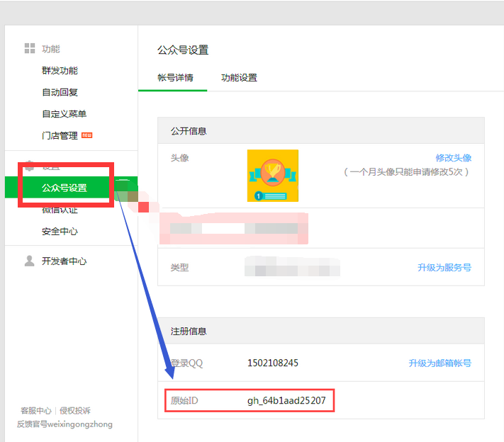This screenshot has width=504, height=442.
Task: Open 侵权投诉 footer link
Action: pos(74,411)
